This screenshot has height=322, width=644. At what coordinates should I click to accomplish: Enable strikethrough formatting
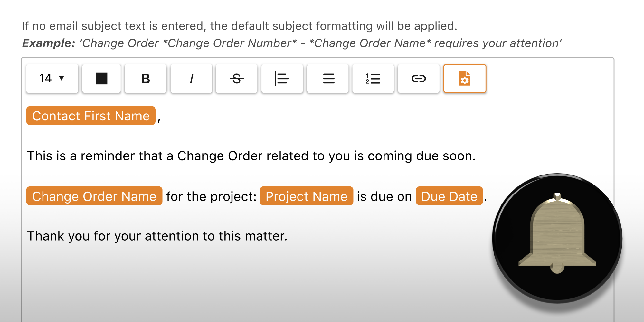point(236,78)
